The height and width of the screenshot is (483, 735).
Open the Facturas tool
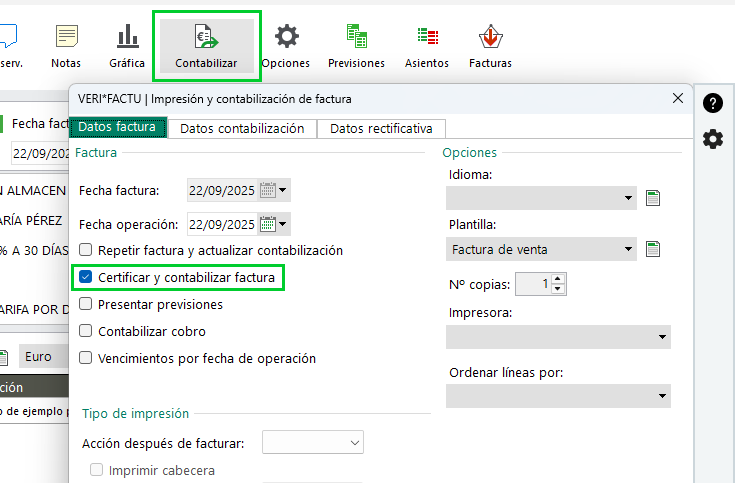point(490,46)
